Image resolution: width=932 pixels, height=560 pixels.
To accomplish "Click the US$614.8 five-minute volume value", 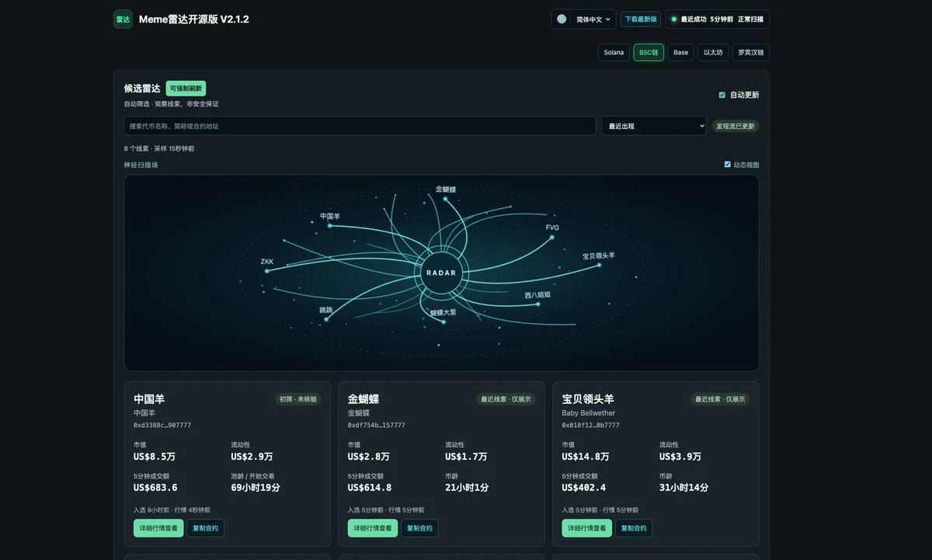I will point(370,488).
